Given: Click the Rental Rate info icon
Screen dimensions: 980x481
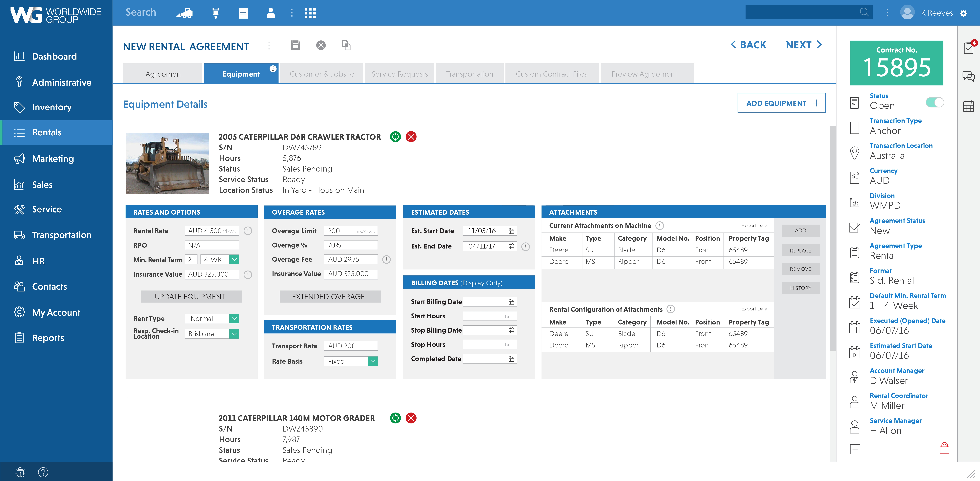Looking at the screenshot, I should click(x=248, y=231).
